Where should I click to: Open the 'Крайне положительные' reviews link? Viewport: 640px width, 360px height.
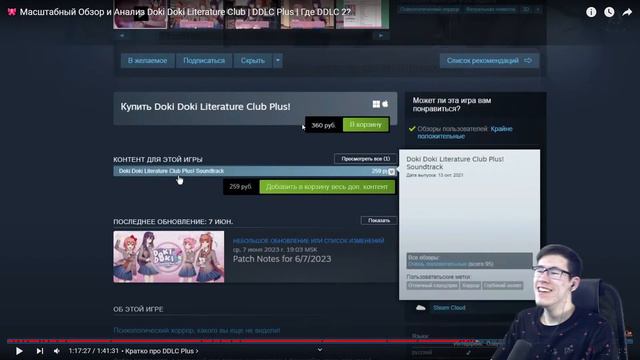(x=464, y=132)
